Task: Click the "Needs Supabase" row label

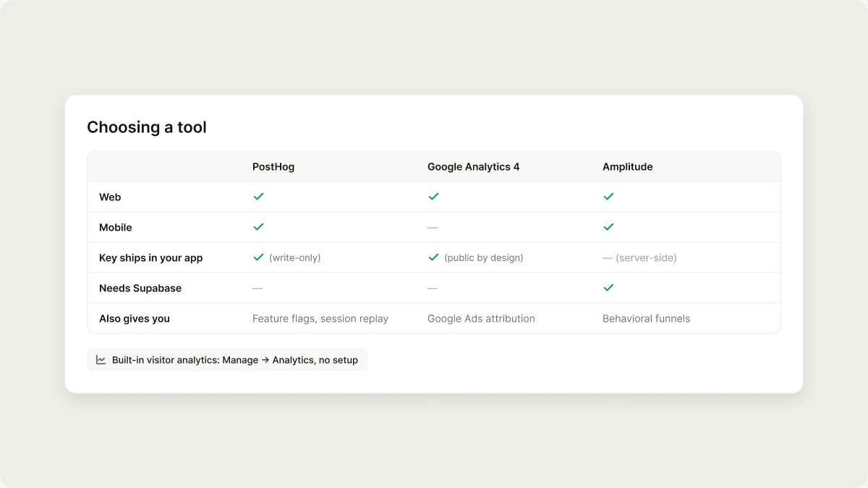Action: pyautogui.click(x=140, y=288)
